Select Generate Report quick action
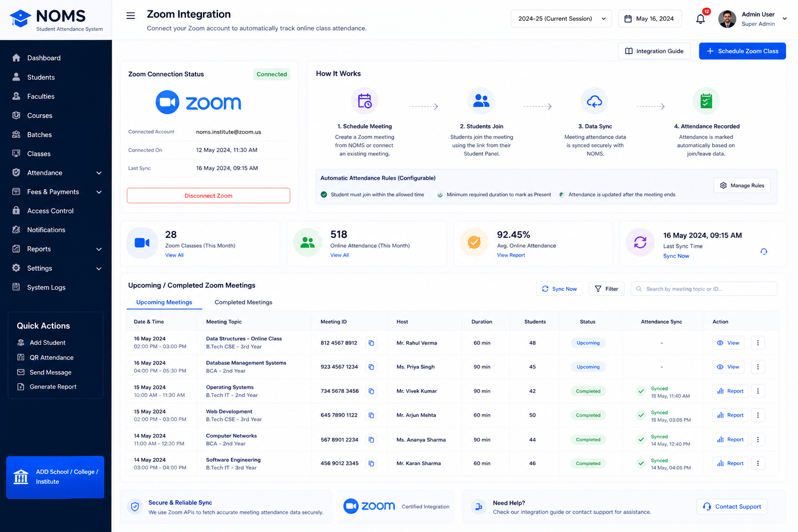 [47, 387]
